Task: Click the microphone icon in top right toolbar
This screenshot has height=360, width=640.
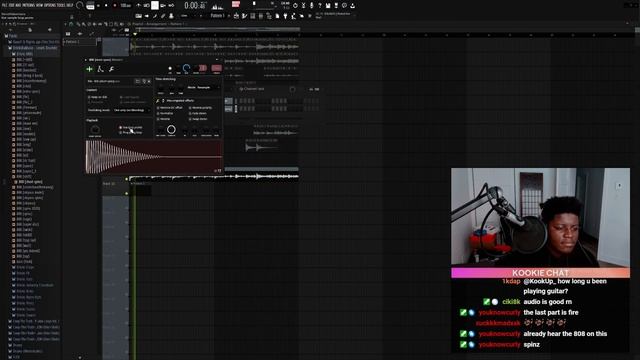Action: click(311, 6)
